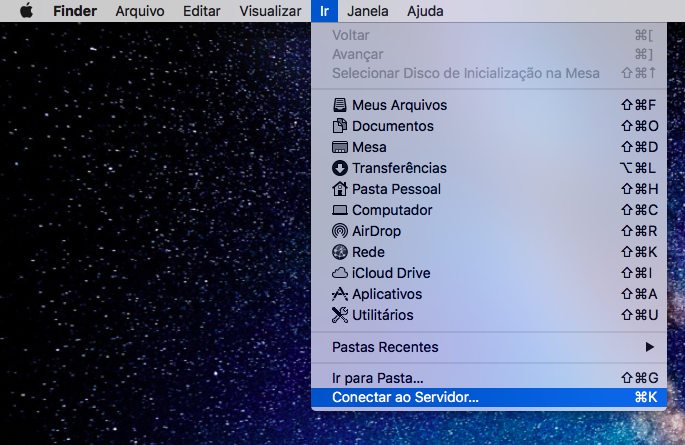Open the Apple menu
The image size is (685, 445).
coord(27,11)
